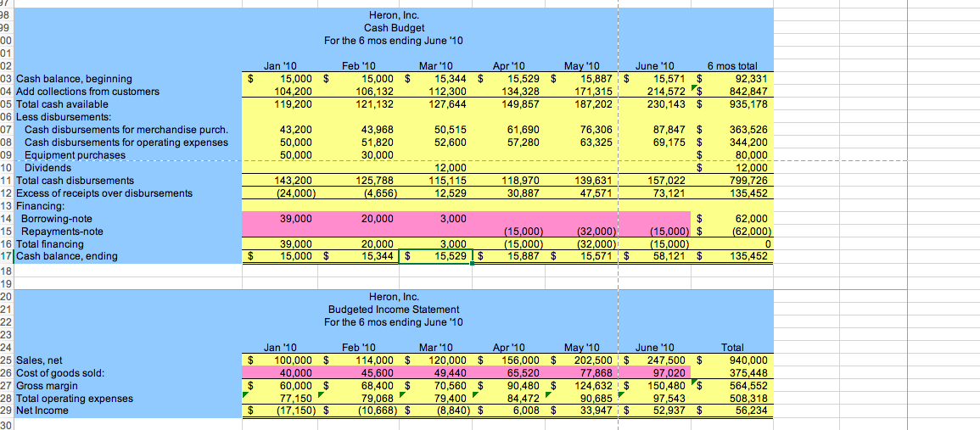Click the "6 mos total" column header
This screenshot has height=430, width=980.
[x=732, y=65]
